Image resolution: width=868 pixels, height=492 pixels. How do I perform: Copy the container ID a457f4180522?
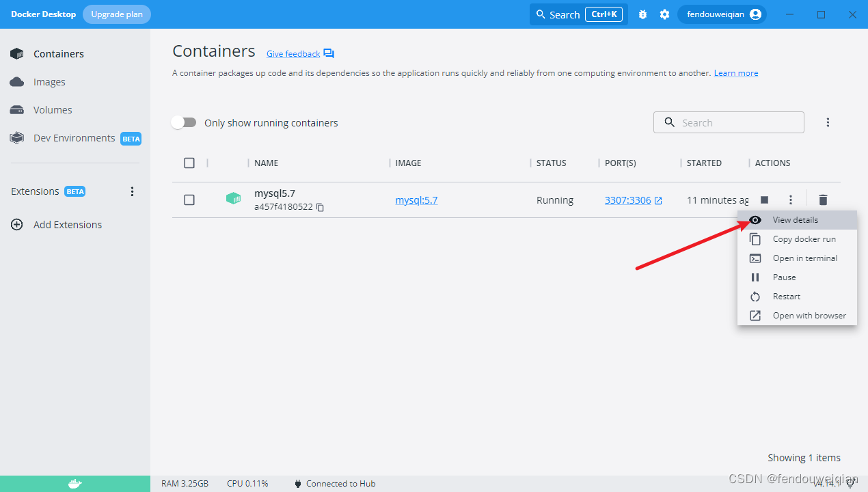click(320, 207)
